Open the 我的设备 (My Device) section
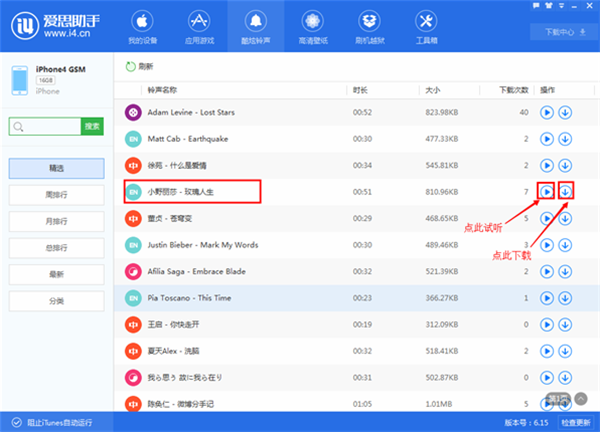The width and height of the screenshot is (600, 432). click(x=141, y=27)
